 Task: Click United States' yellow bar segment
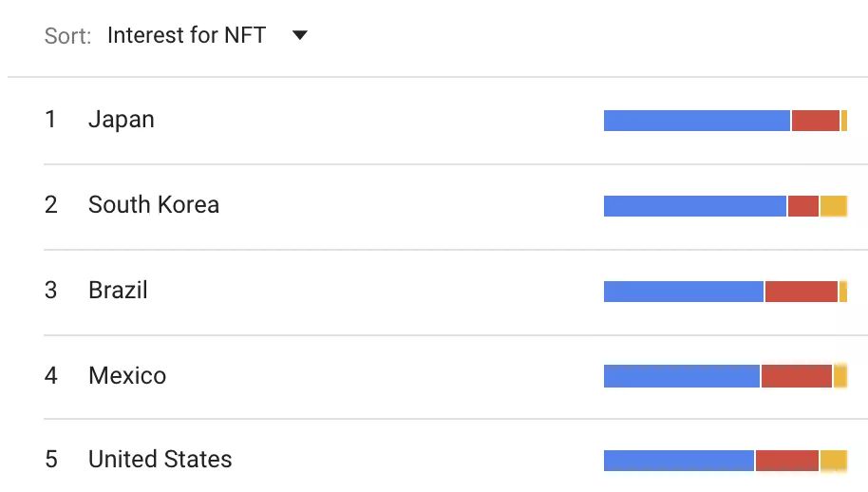(x=834, y=461)
